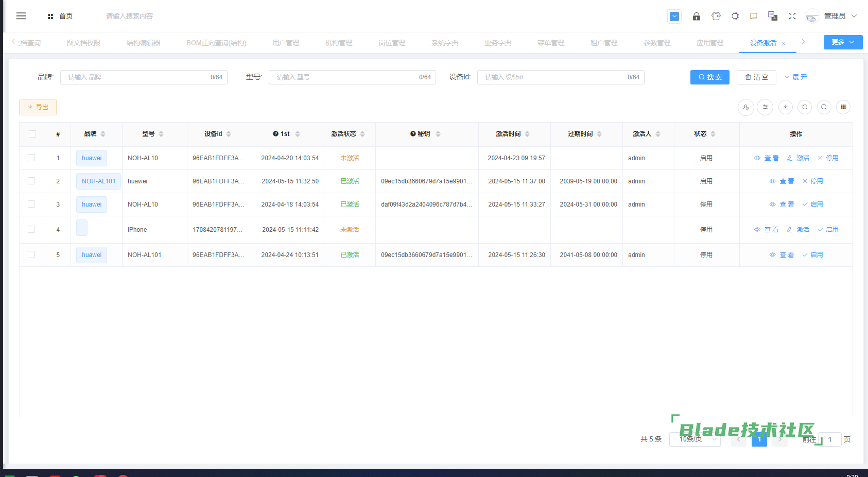Close the 设备激活 tab
Screen dimensions: 868x477
(784, 44)
